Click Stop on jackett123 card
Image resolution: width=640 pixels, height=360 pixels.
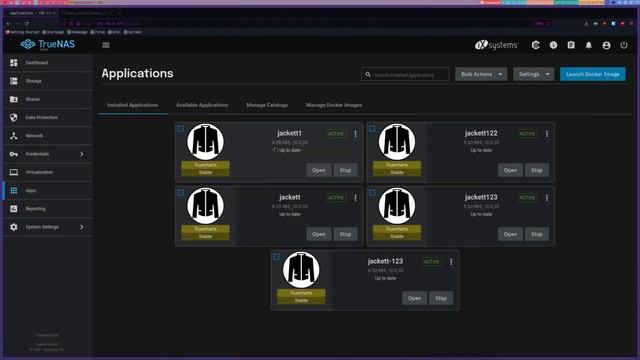[x=537, y=234]
